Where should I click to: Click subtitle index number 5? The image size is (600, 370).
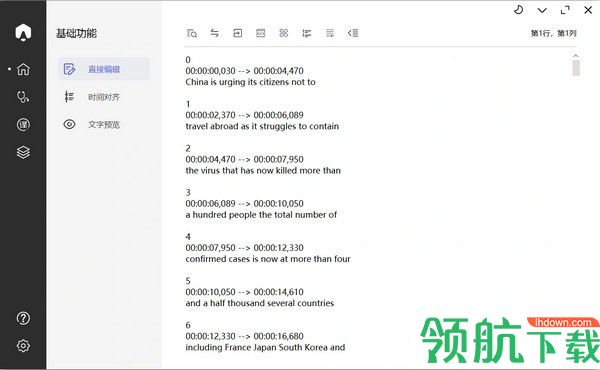tap(188, 281)
